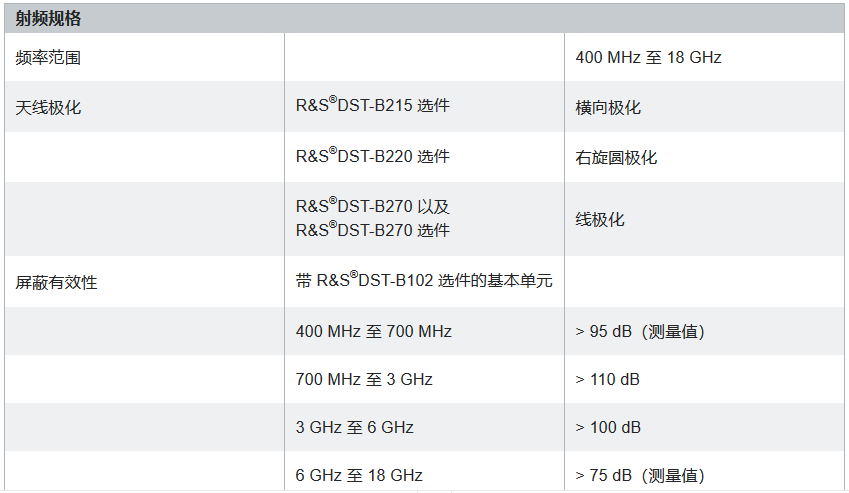Click the > 95 dB（测量值）value
The width and height of the screenshot is (849, 493).
point(639,331)
